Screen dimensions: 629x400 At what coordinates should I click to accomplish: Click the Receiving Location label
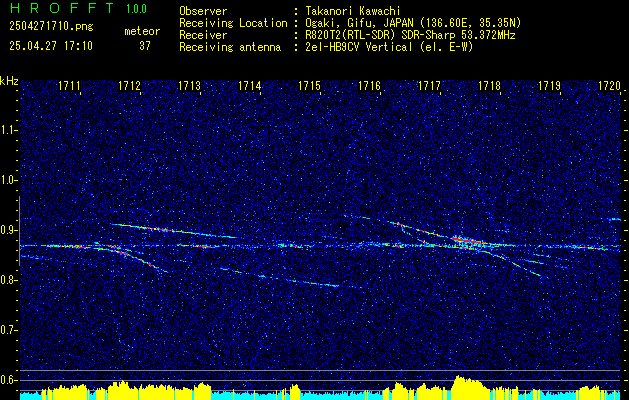233,23
